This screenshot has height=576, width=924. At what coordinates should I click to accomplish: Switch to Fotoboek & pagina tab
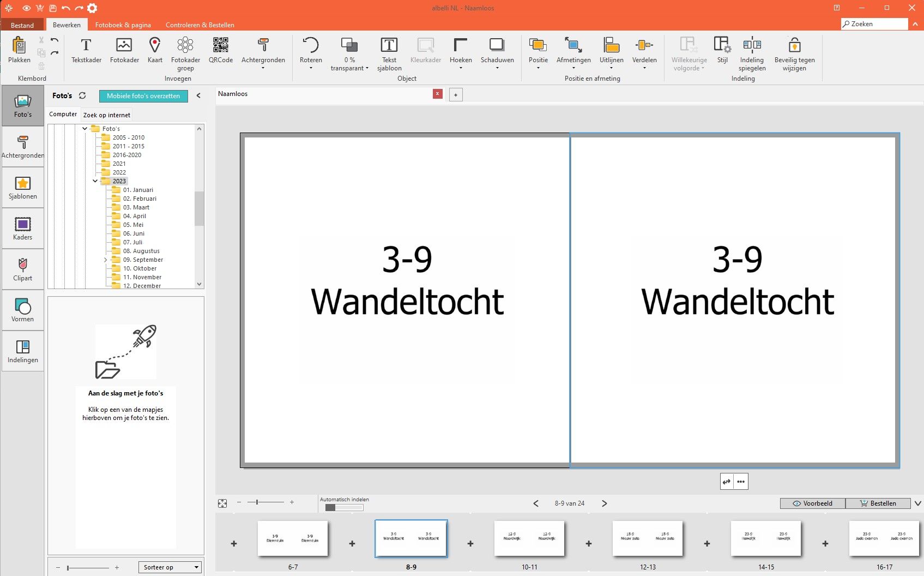click(123, 25)
